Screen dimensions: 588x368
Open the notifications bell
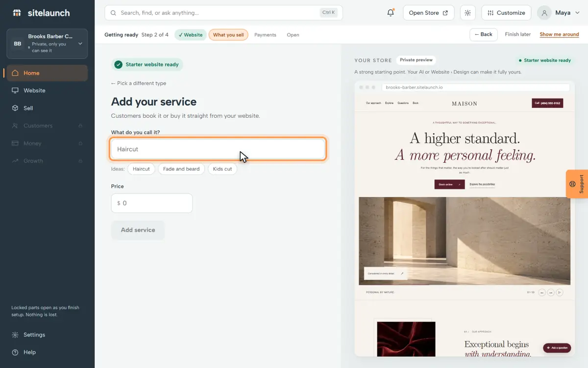pyautogui.click(x=391, y=13)
